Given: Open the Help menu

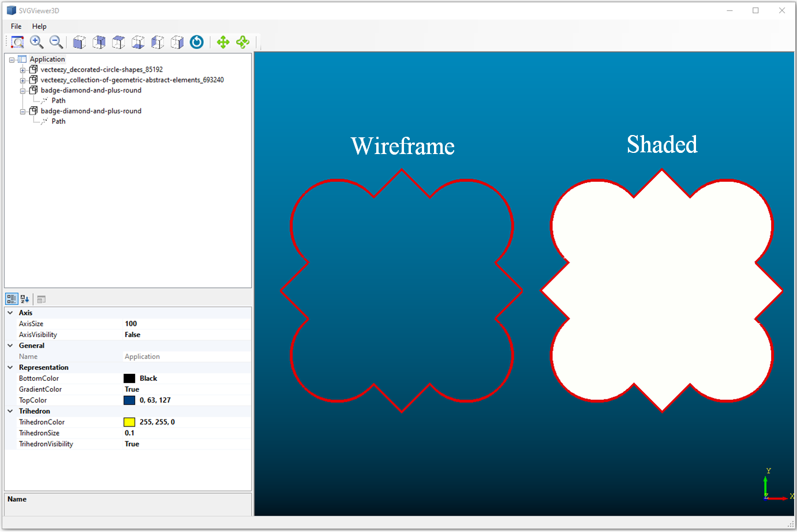Looking at the screenshot, I should (39, 27).
